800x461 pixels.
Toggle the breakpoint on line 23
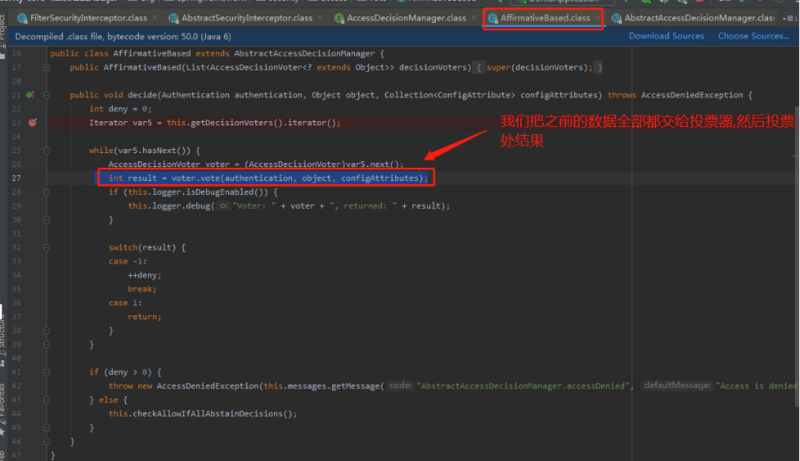33,122
